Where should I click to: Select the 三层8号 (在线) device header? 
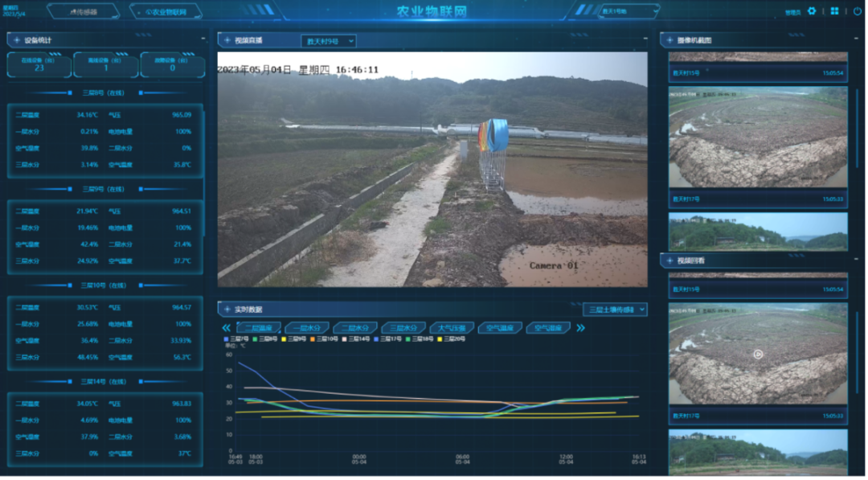point(104,93)
